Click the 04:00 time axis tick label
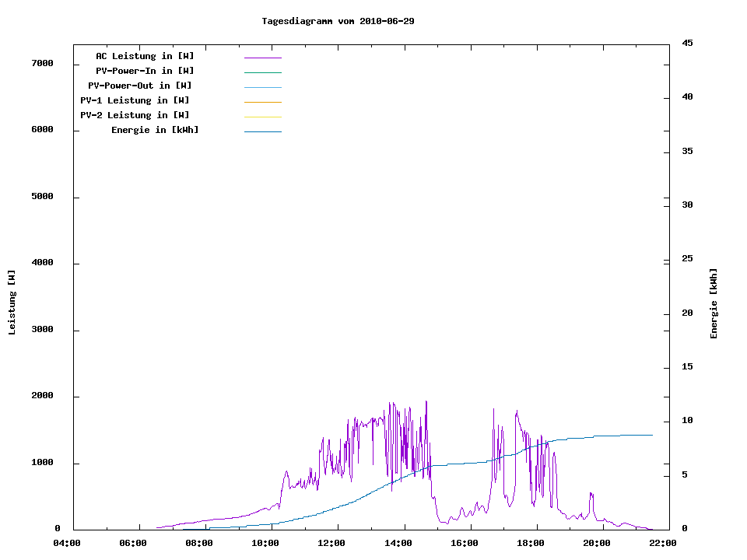The width and height of the screenshot is (747, 560). pyautogui.click(x=67, y=544)
